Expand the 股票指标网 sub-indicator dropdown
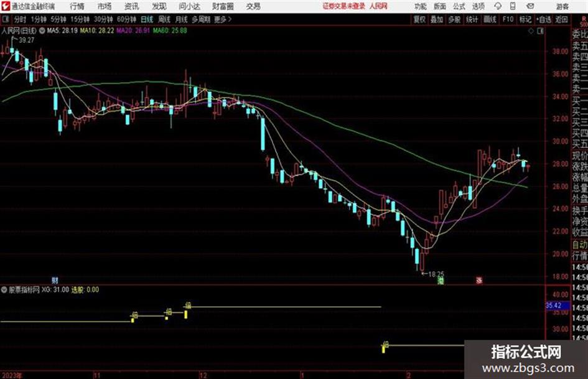The image size is (588, 379). tap(4, 289)
